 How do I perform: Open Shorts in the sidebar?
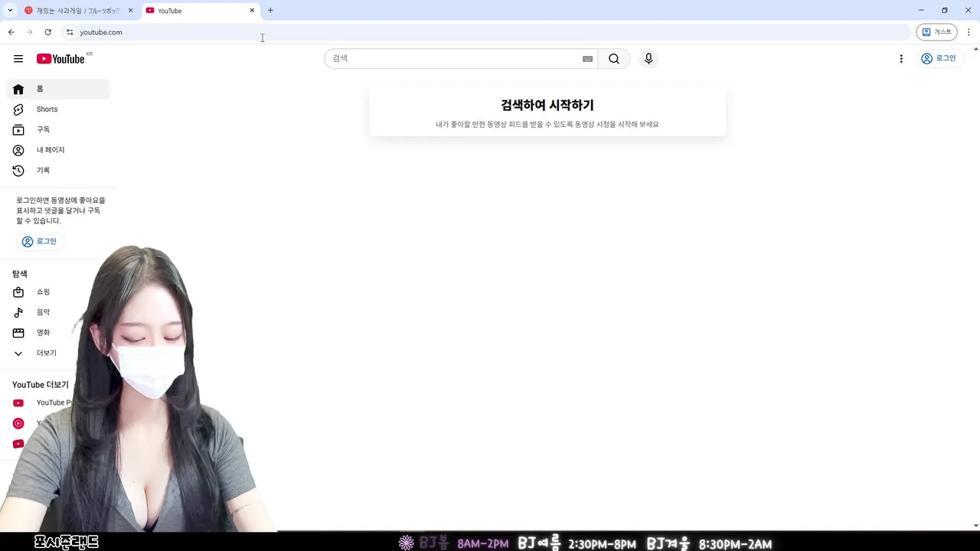[58, 109]
